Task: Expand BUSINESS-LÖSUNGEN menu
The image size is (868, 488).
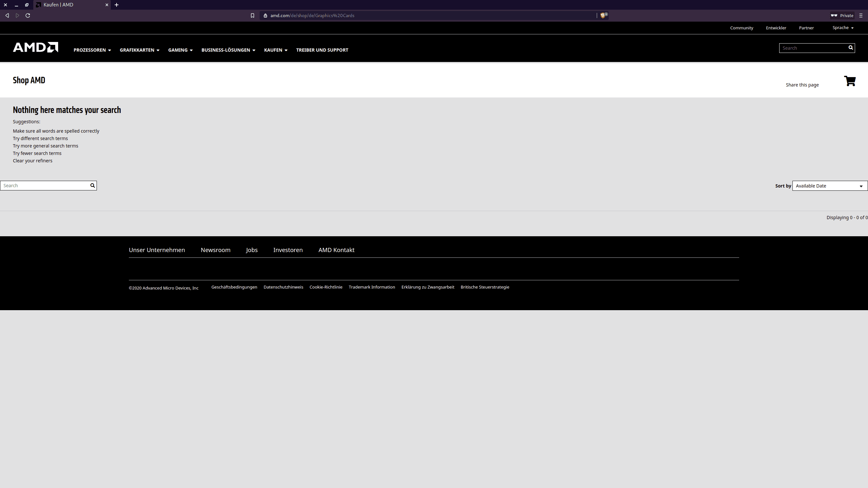Action: click(228, 50)
